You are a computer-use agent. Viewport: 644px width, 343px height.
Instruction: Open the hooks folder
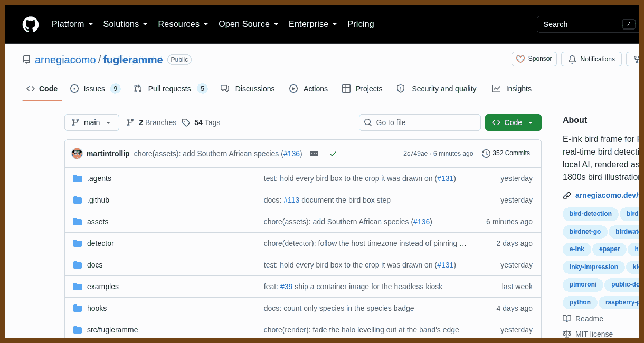point(97,308)
